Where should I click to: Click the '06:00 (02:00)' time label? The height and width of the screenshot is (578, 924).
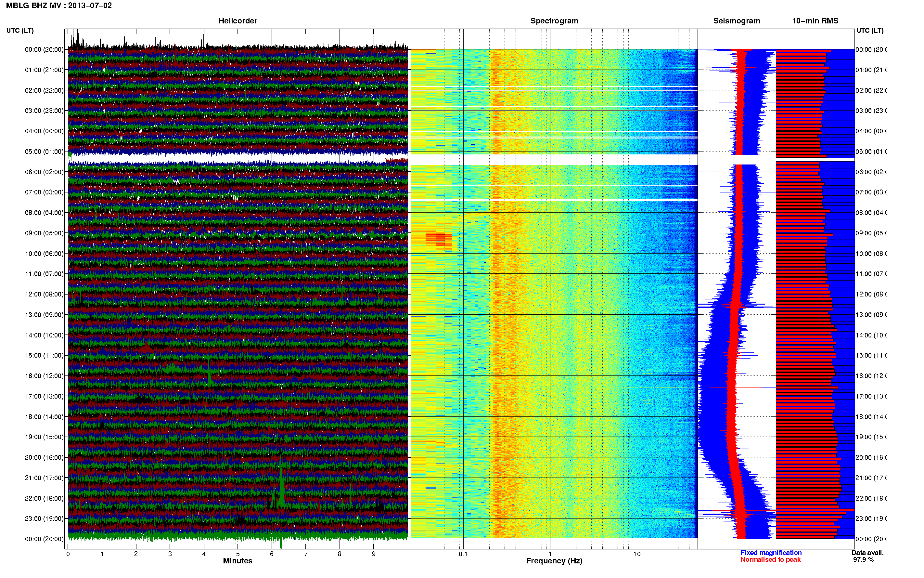(x=44, y=172)
